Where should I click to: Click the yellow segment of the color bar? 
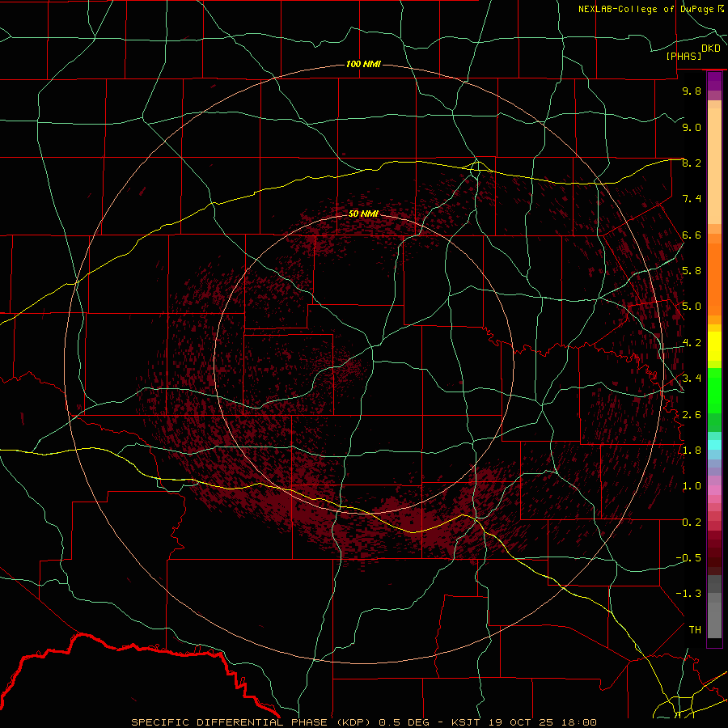[x=714, y=346]
